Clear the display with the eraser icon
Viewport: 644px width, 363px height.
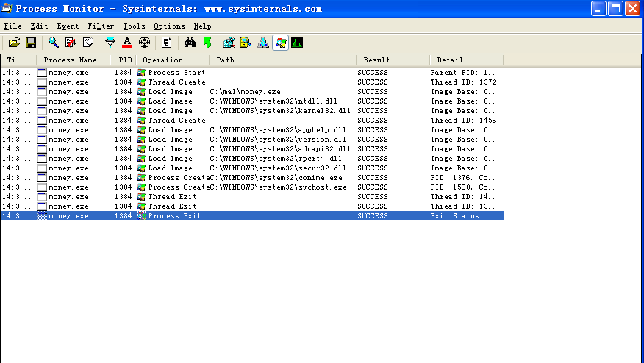click(88, 43)
